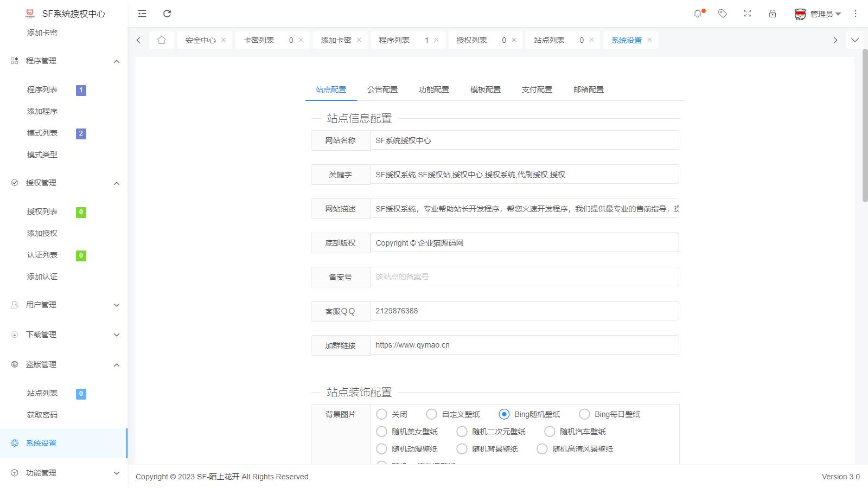View the 模式列表 badge showing 2

coord(81,133)
